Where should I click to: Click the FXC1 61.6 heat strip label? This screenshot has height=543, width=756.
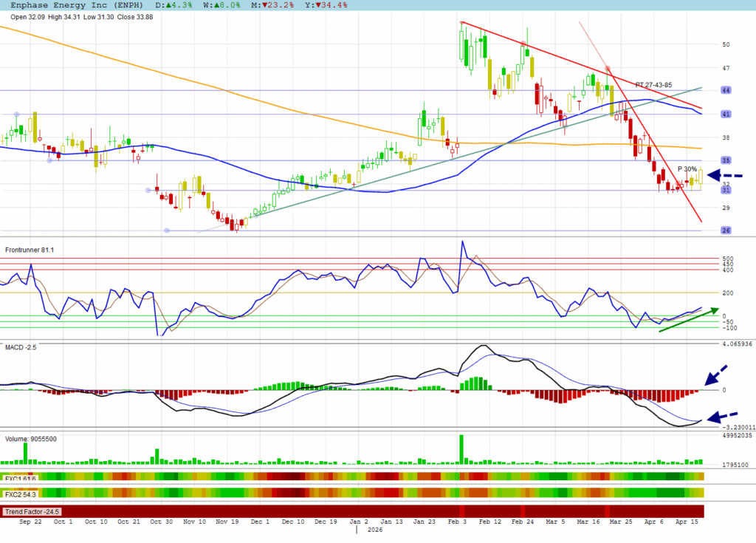point(21,479)
